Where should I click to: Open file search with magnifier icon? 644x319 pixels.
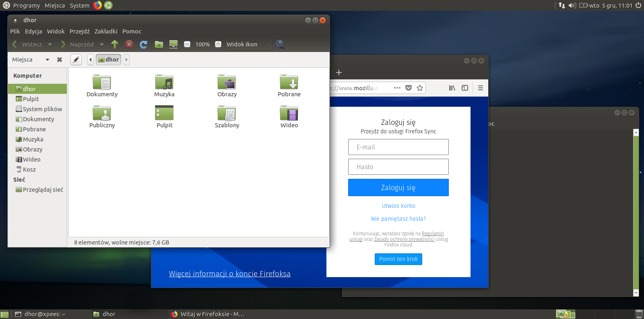[x=280, y=44]
